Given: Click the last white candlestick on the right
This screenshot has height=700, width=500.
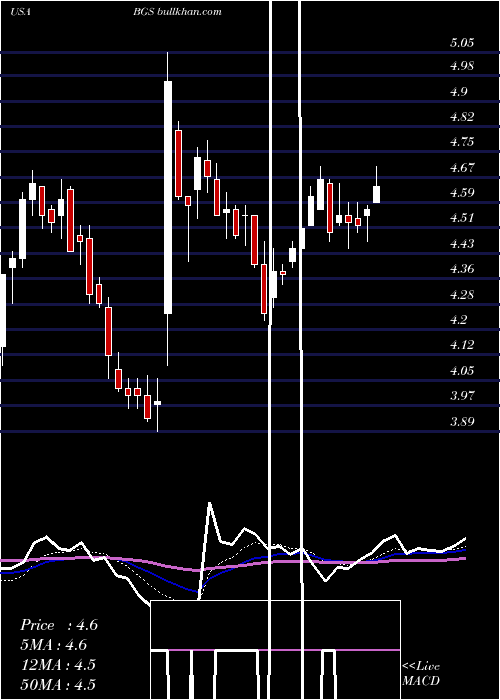Looking at the screenshot, I should click(x=376, y=195).
